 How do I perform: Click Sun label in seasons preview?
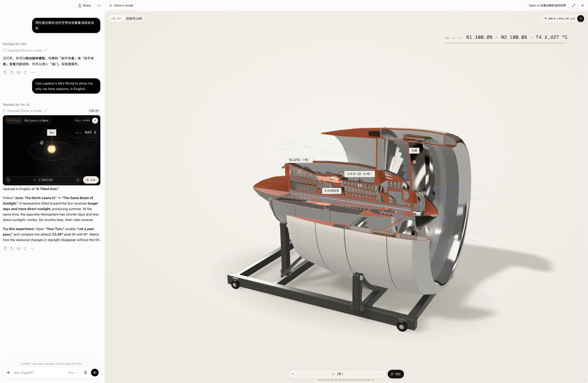(52, 132)
